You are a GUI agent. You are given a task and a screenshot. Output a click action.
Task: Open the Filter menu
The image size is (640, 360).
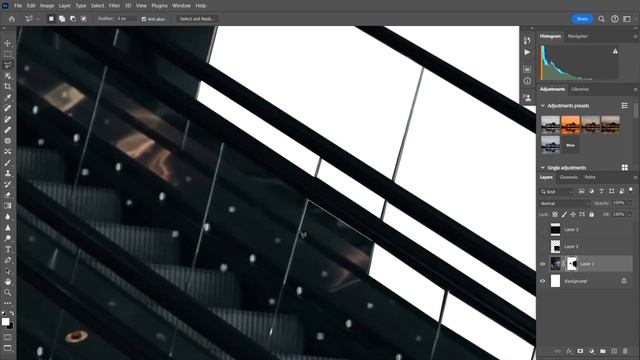click(114, 6)
